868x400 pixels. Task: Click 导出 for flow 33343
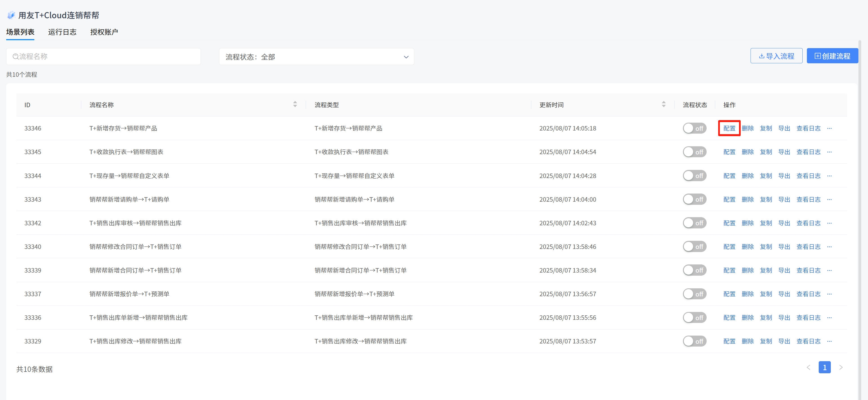[784, 199]
